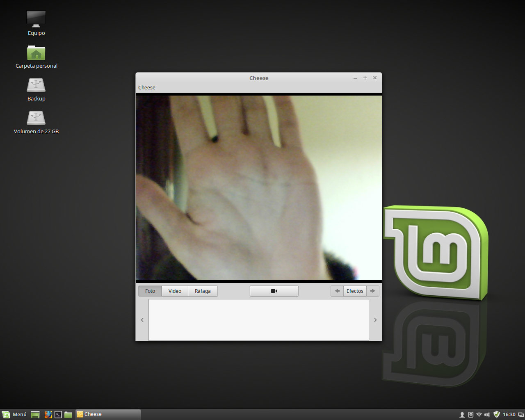
Task: Open the Wi-Fi network tray icon
Action: coord(479,415)
